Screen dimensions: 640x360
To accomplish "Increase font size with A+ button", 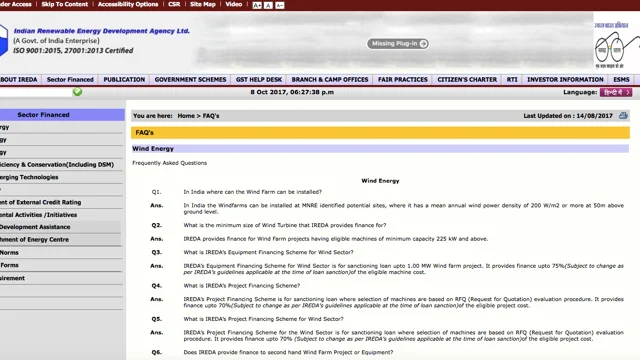I will [257, 5].
